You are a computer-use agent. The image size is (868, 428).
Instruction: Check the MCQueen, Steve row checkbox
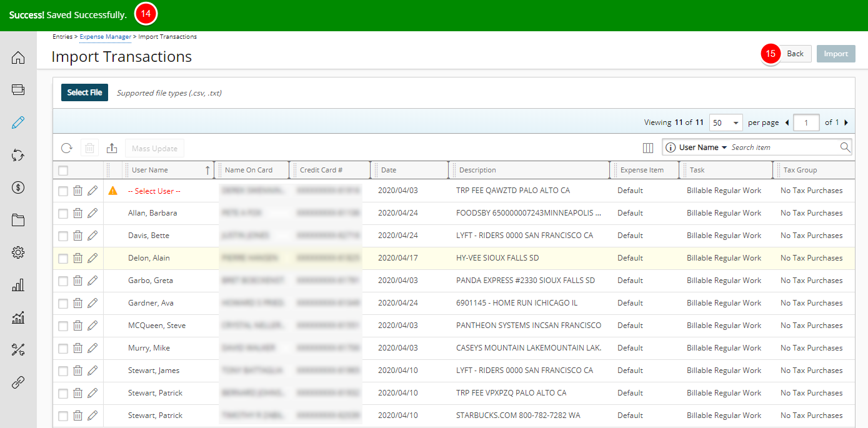coord(63,326)
